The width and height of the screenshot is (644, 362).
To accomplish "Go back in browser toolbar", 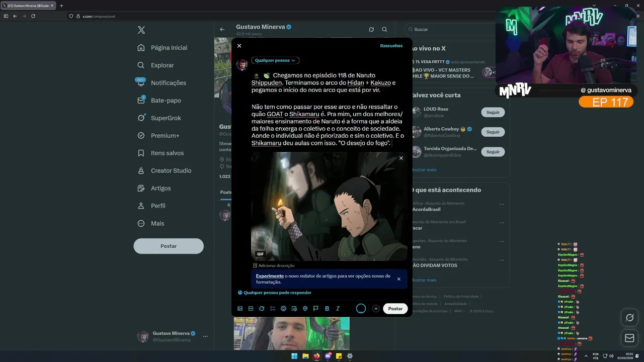I will point(15,16).
